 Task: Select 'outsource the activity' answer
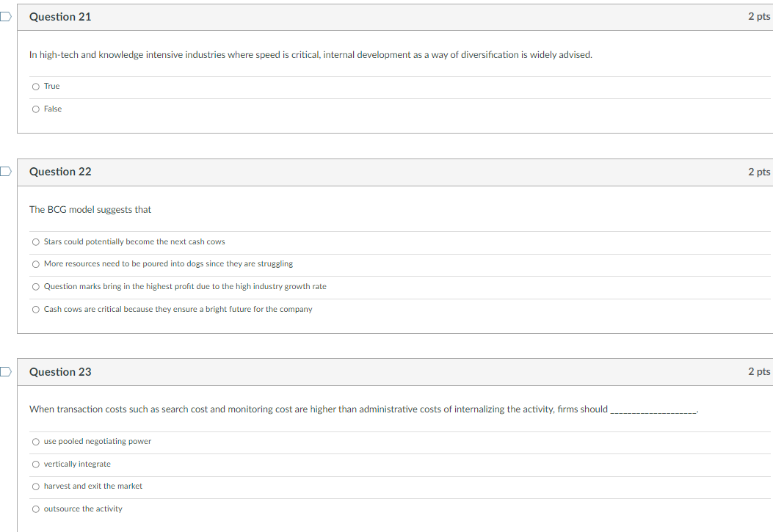coord(35,509)
